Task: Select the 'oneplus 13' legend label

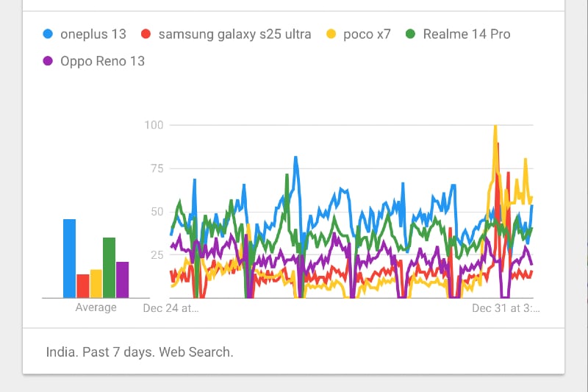Action: pyautogui.click(x=93, y=34)
